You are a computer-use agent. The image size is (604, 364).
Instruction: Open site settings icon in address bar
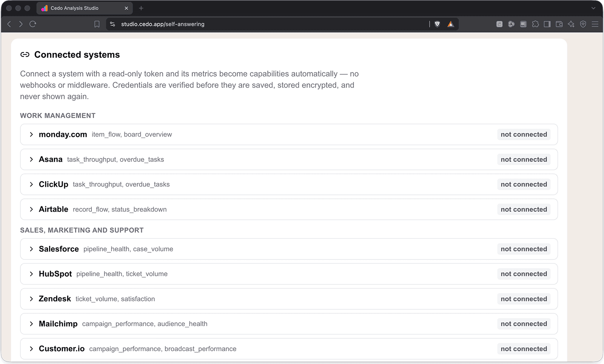point(112,24)
